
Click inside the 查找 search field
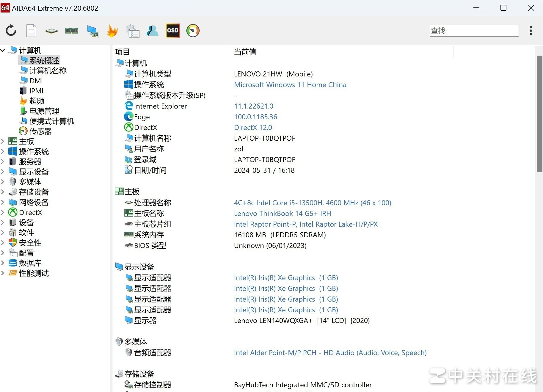474,31
